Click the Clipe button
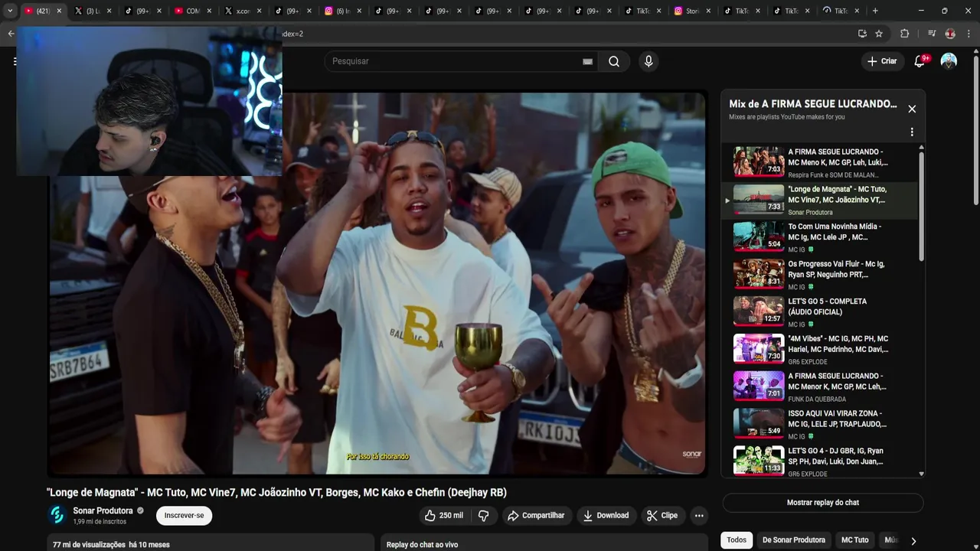Screen dimensions: 980x551 662,516
